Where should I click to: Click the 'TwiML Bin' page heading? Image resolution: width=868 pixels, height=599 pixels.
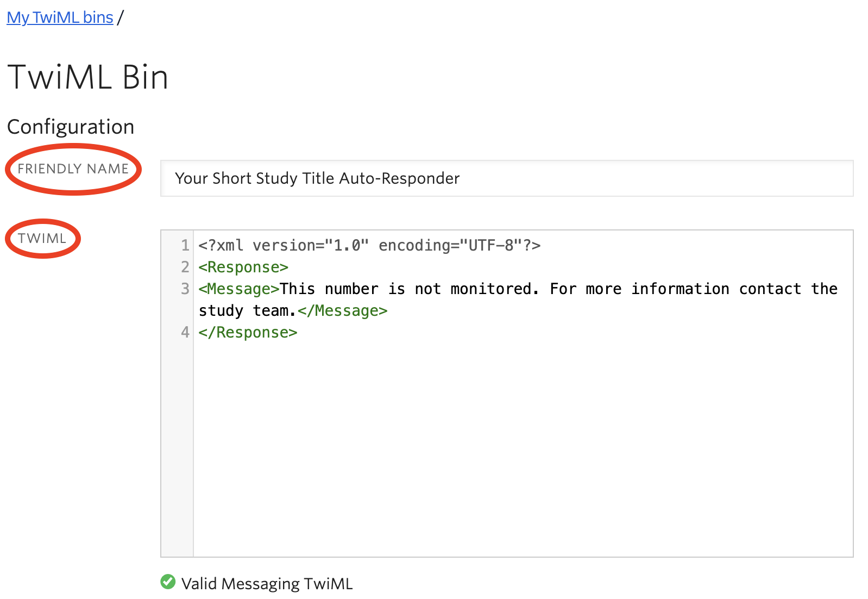[x=88, y=77]
